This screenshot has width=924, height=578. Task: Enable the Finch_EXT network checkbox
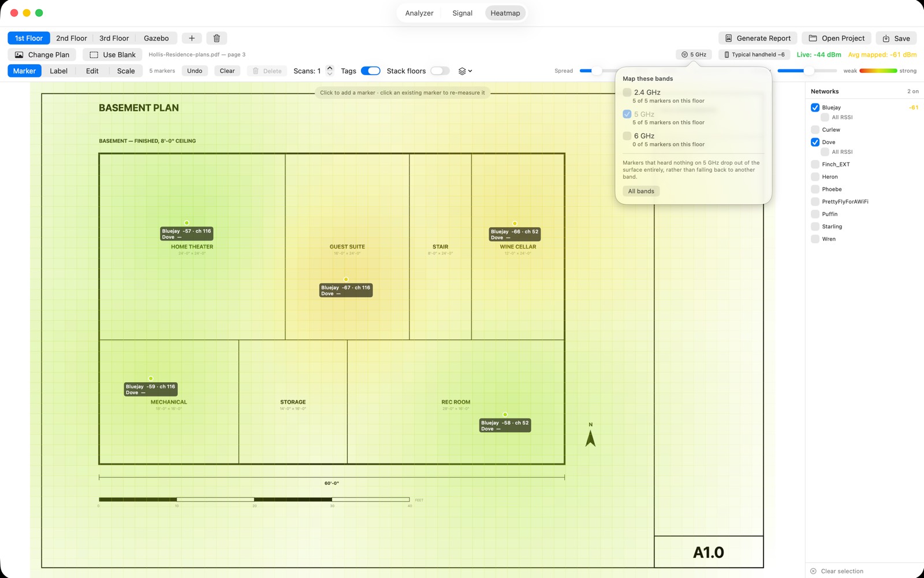tap(815, 164)
